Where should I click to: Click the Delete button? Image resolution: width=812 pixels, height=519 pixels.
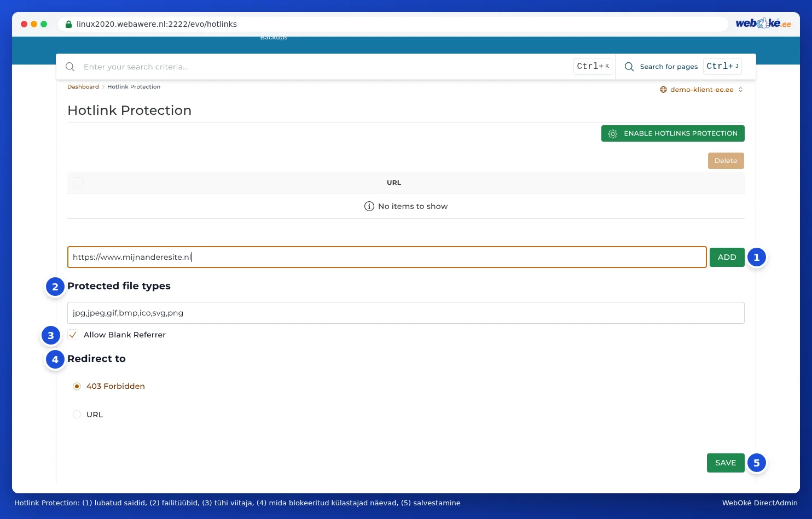(726, 161)
